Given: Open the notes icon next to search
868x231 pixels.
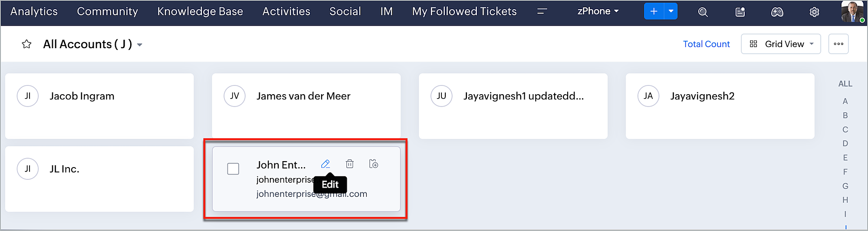Looking at the screenshot, I should (740, 12).
